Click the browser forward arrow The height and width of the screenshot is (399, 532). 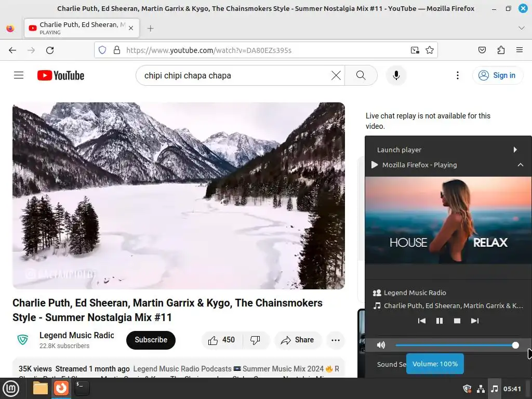tap(31, 50)
